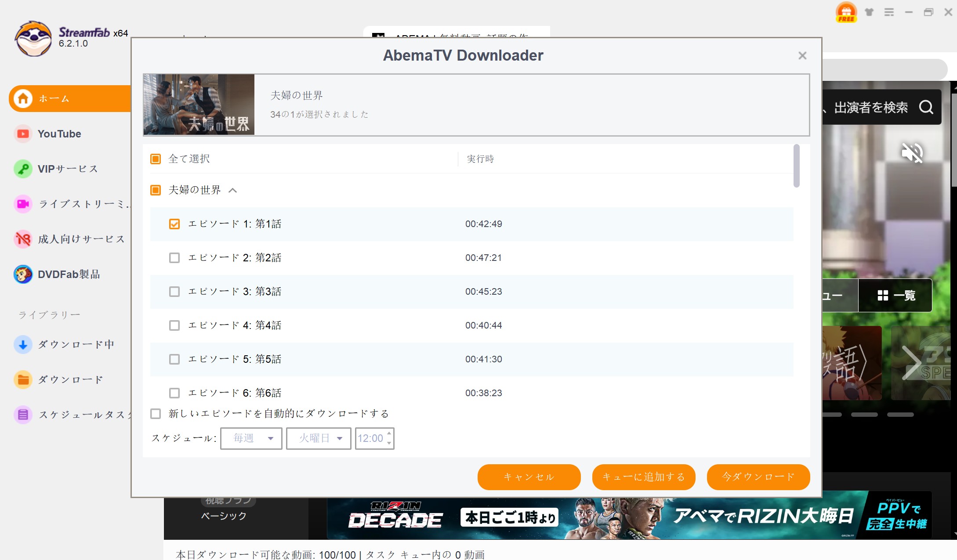Screen dimensions: 957x560
Task: Check Episode 6 checkbox
Action: point(174,393)
